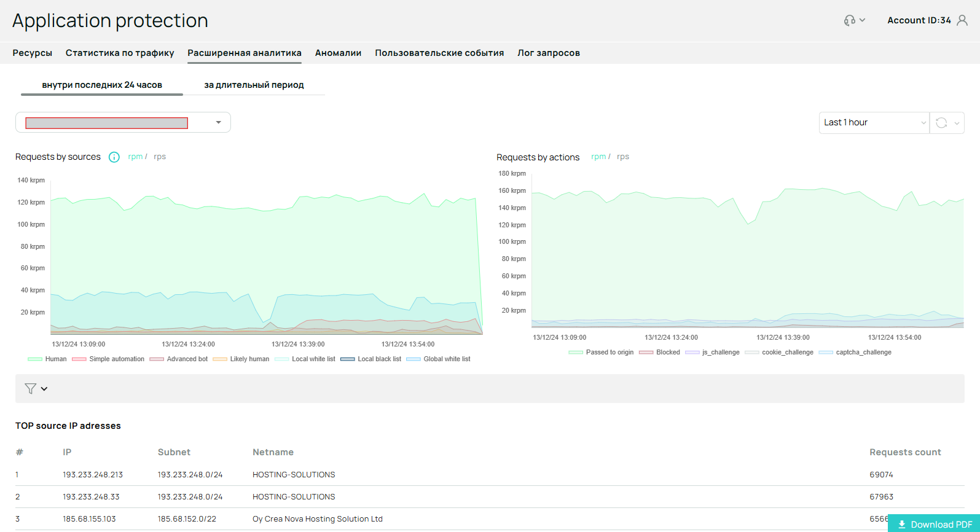Image resolution: width=980 pixels, height=532 pixels.
Task: Click Account ID:34 label
Action: tap(919, 20)
